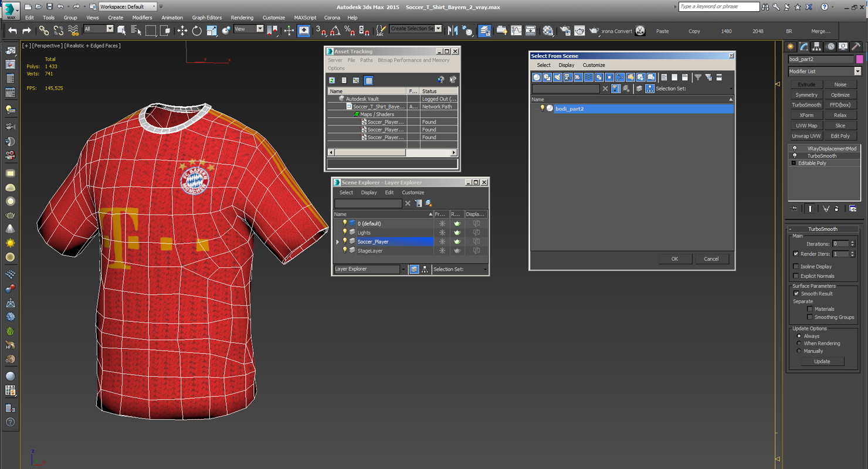This screenshot has width=868, height=469.
Task: Open the Modifiers menu
Action: 142,18
